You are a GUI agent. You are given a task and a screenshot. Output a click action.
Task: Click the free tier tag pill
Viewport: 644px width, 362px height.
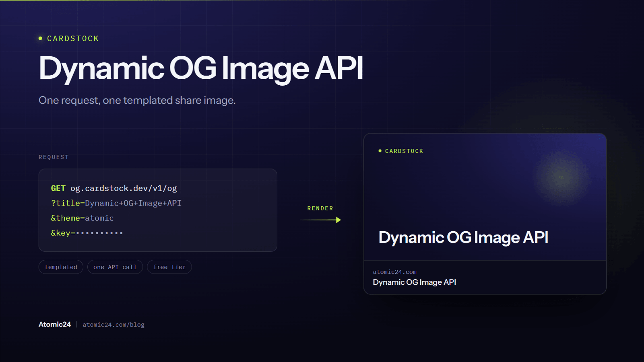point(169,267)
